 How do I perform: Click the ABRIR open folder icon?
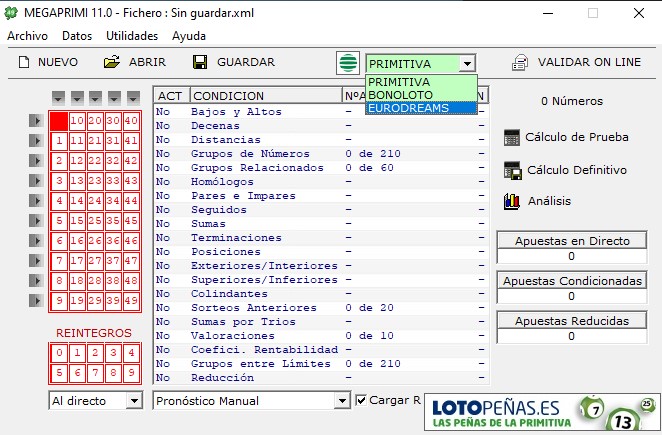pos(112,62)
